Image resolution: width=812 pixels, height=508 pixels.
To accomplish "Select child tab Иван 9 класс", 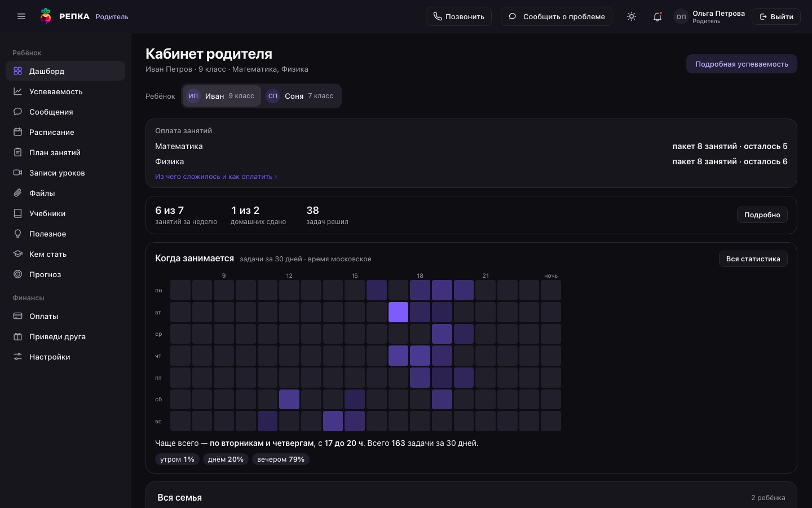I will pyautogui.click(x=221, y=96).
